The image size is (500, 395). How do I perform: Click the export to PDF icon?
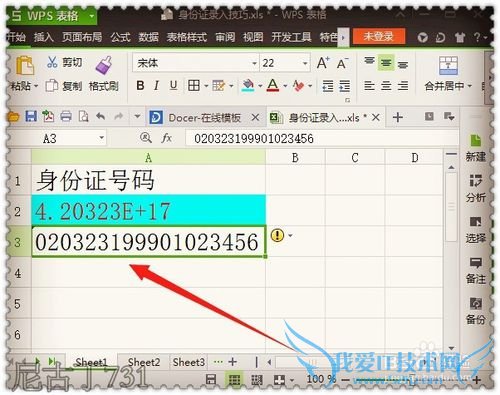48,117
